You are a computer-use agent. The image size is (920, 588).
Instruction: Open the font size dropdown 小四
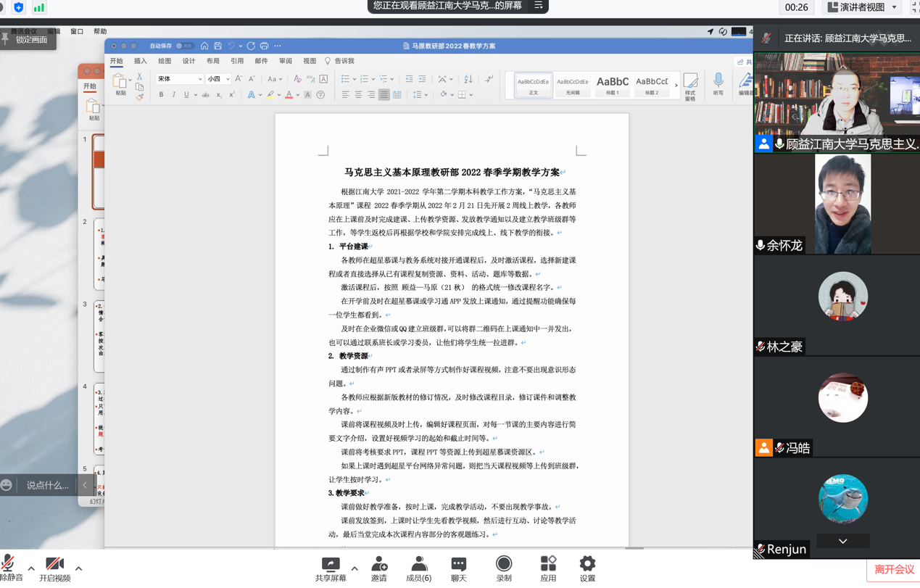pyautogui.click(x=218, y=79)
